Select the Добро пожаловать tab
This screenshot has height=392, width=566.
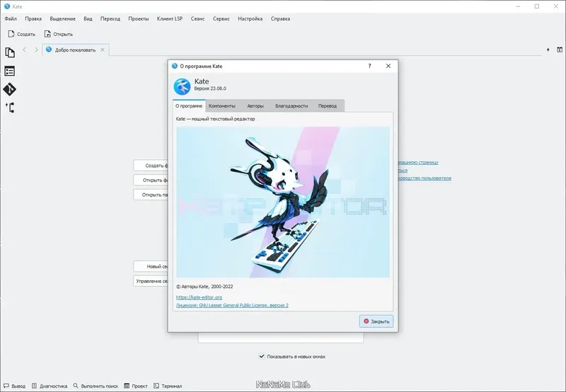click(76, 50)
